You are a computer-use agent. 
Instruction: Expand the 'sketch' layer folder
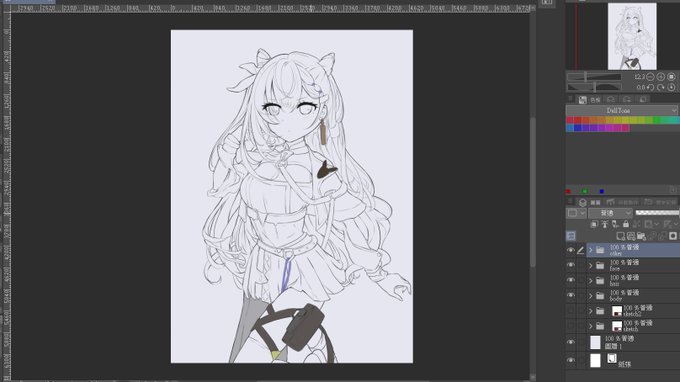[590, 326]
